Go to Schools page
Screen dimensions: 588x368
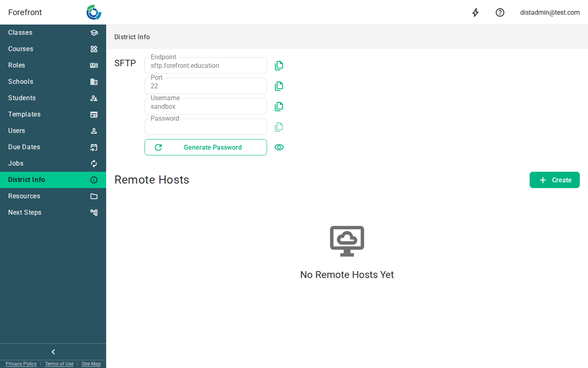[53, 82]
